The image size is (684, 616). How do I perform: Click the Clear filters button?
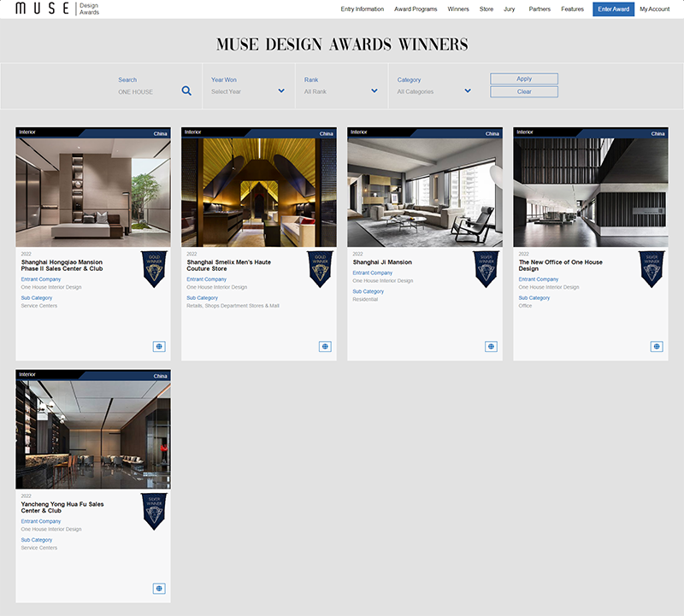(x=524, y=91)
